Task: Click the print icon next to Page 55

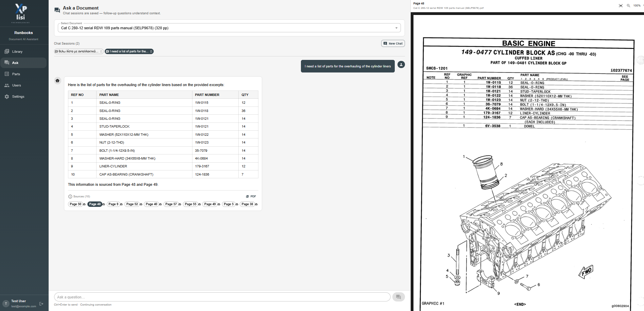Action: pyautogui.click(x=199, y=204)
